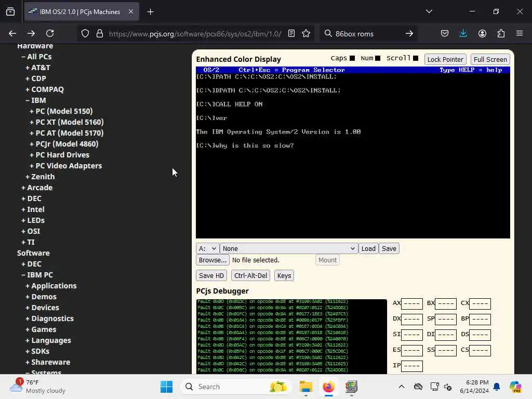Collapse the IBM PC software node
This screenshot has width=532, height=399.
pyautogui.click(x=37, y=275)
